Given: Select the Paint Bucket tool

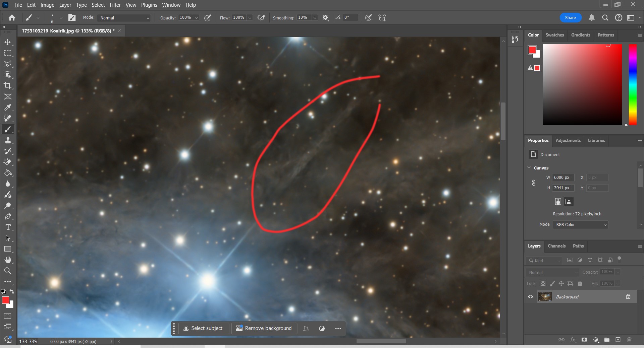Looking at the screenshot, I should click(8, 173).
